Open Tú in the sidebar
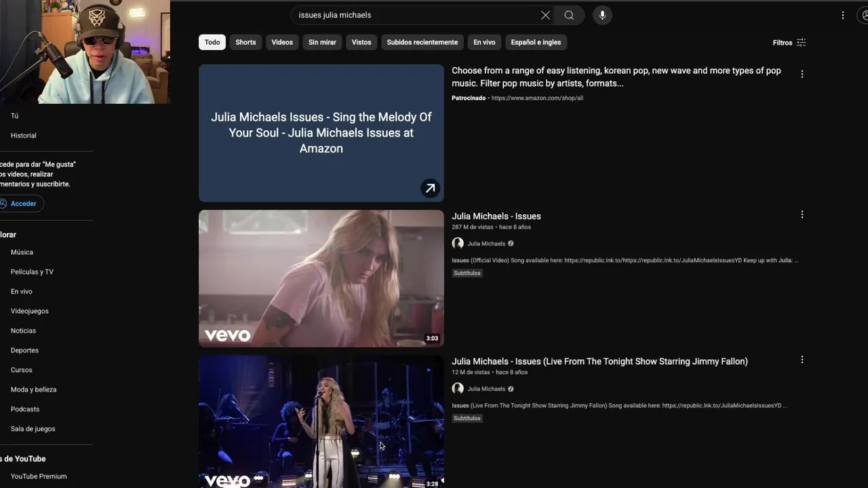Screen dimensions: 868x488 pos(14,116)
